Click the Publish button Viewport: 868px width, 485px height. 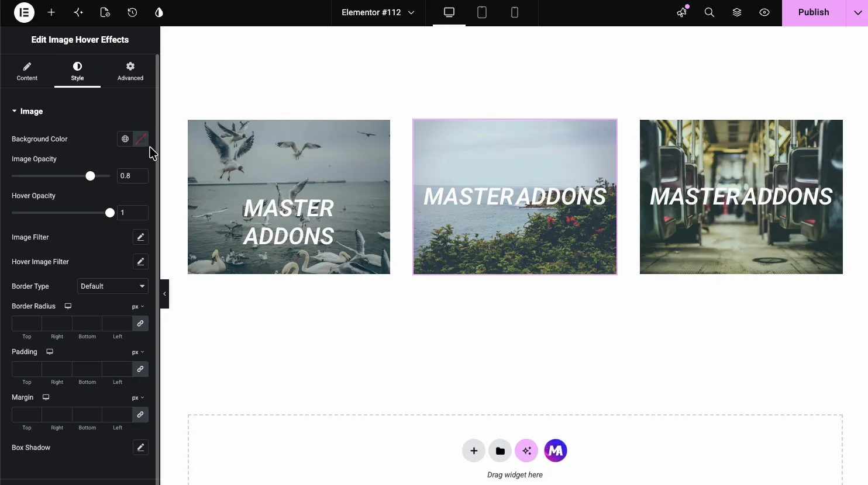(x=814, y=12)
